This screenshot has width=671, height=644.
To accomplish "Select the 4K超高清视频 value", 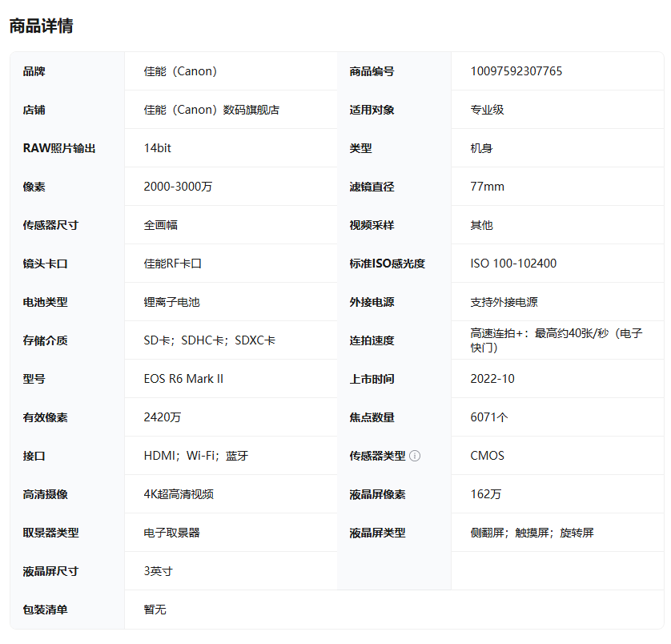I will (x=179, y=494).
